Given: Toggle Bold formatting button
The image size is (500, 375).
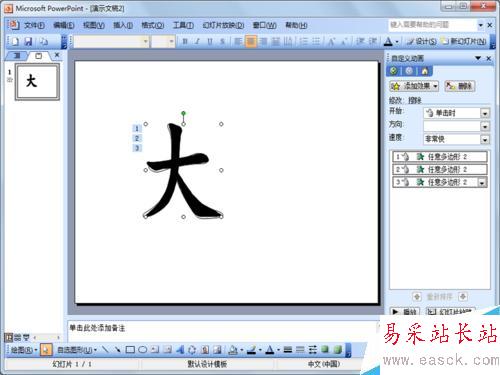Looking at the screenshot, I should pyautogui.click(x=185, y=41).
